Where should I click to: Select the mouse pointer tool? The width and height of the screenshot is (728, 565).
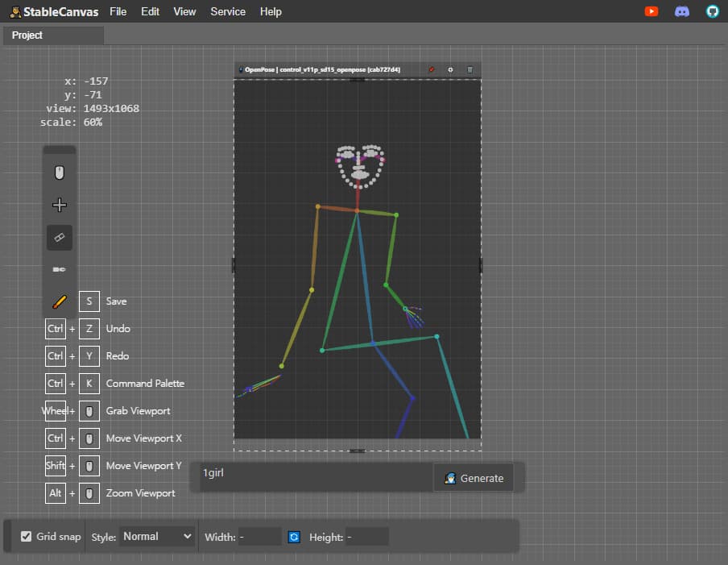(x=59, y=172)
